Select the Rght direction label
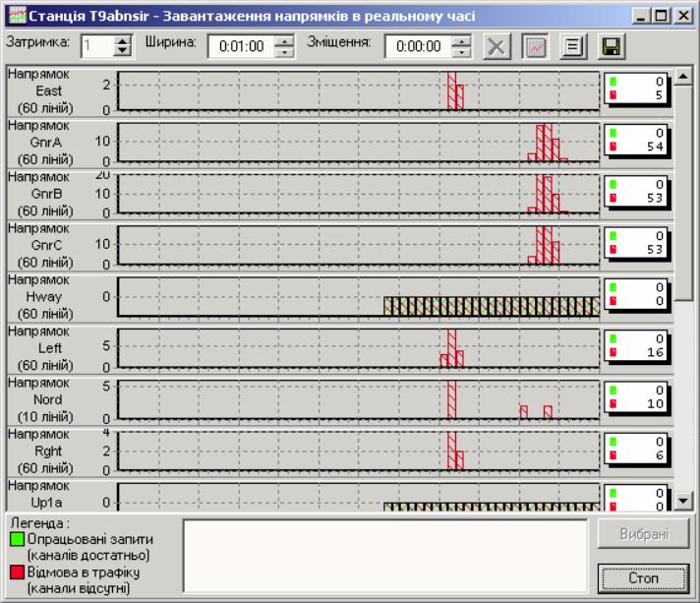 (48, 452)
